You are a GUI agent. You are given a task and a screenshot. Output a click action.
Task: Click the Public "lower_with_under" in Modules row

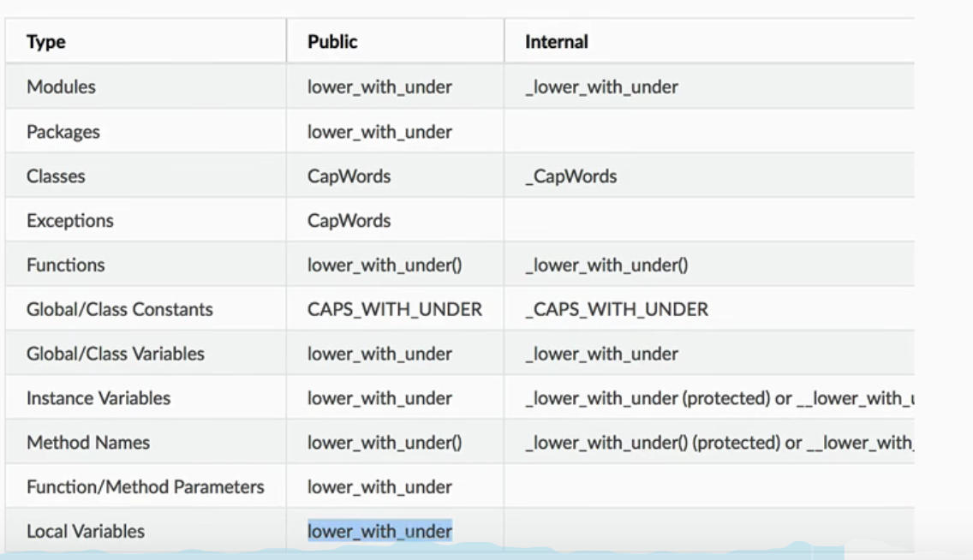(x=379, y=86)
